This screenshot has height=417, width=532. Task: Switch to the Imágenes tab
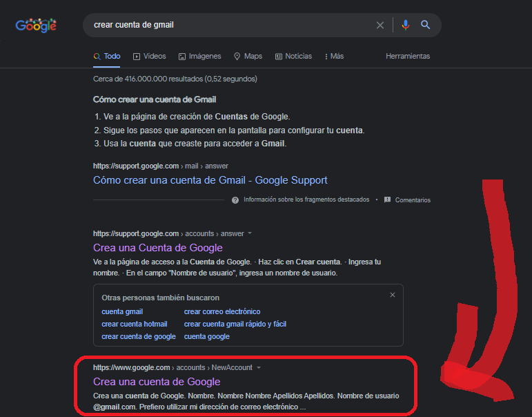199,57
